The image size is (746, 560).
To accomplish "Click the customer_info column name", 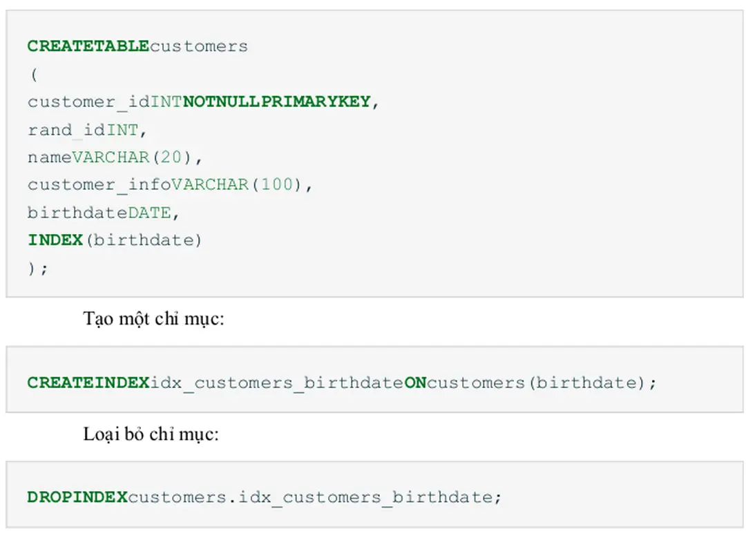I will 99,185.
